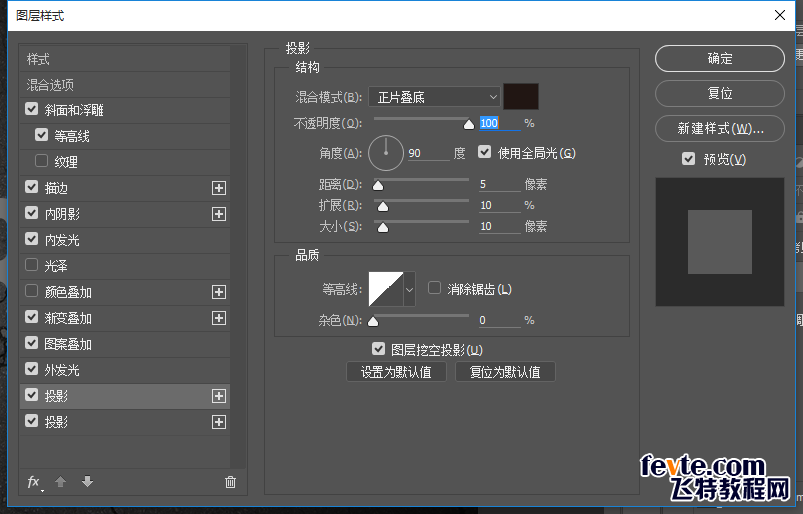Image resolution: width=803 pixels, height=514 pixels.
Task: Select 图案叠加 effect row
Action: point(125,344)
